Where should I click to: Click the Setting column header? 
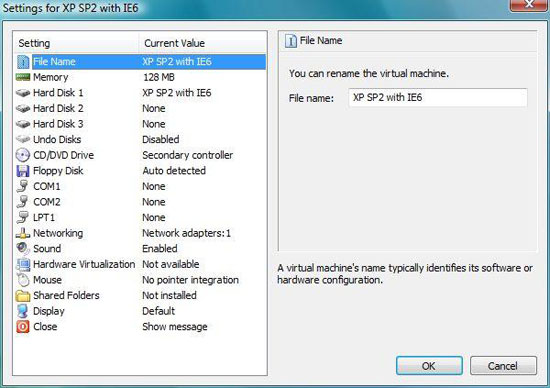pyautogui.click(x=76, y=43)
